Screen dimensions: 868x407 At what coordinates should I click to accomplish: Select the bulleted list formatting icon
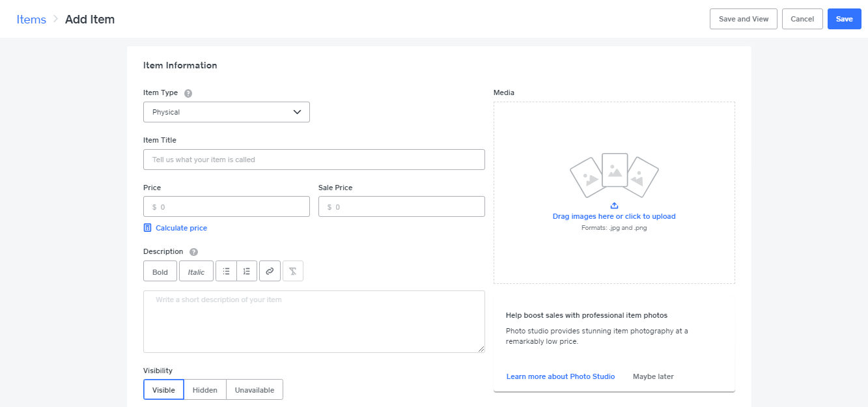coord(226,271)
